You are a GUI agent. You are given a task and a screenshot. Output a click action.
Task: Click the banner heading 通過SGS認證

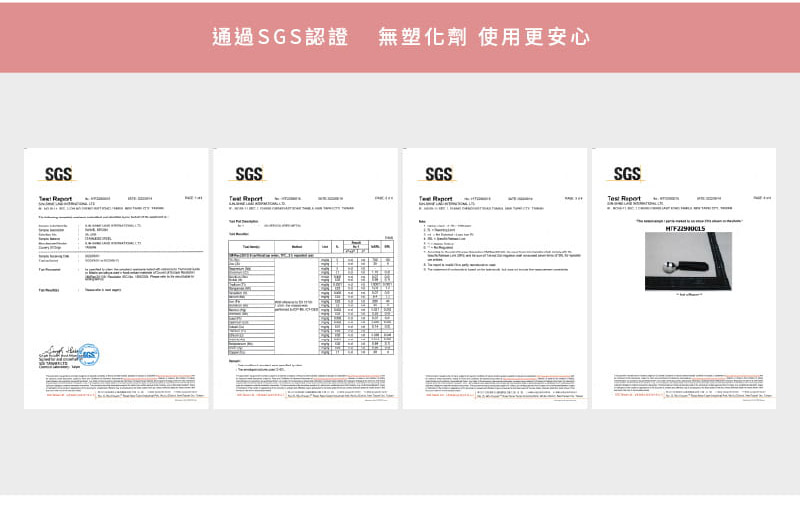pyautogui.click(x=280, y=37)
